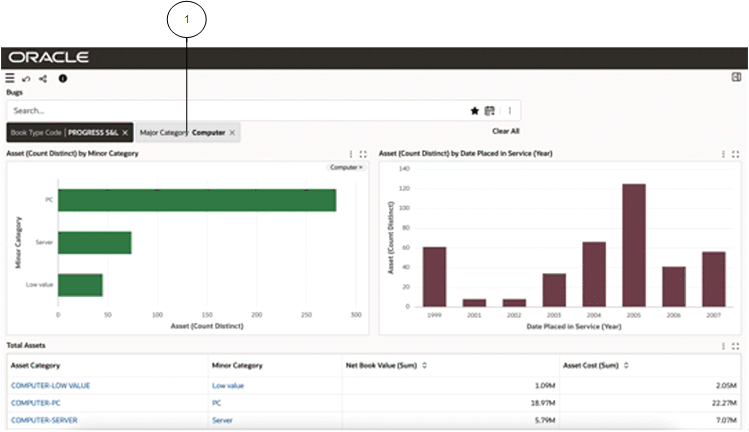Image resolution: width=749 pixels, height=432 pixels.
Task: Click the 2002 bar in year chart
Action: [x=514, y=303]
